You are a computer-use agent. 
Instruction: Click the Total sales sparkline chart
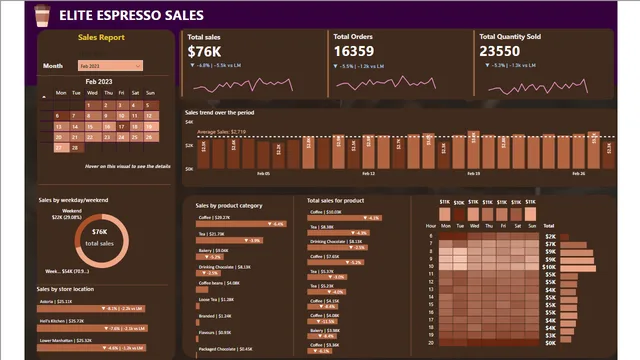tap(243, 85)
